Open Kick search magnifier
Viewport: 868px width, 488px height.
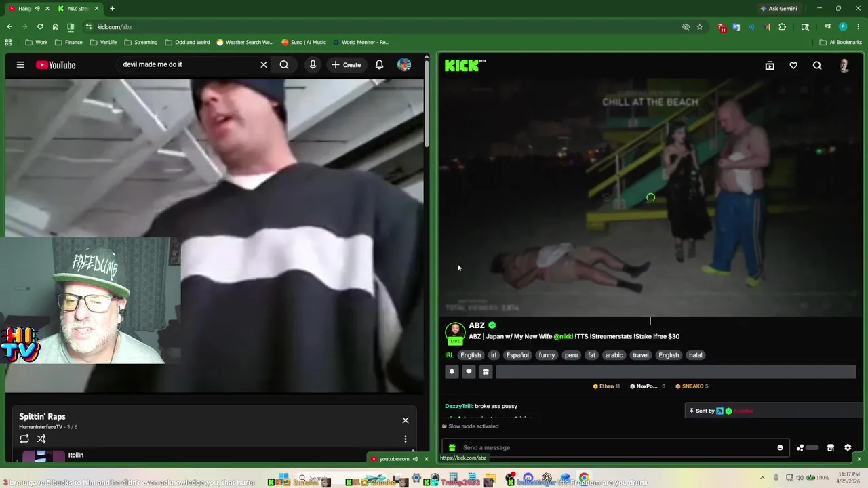[817, 66]
